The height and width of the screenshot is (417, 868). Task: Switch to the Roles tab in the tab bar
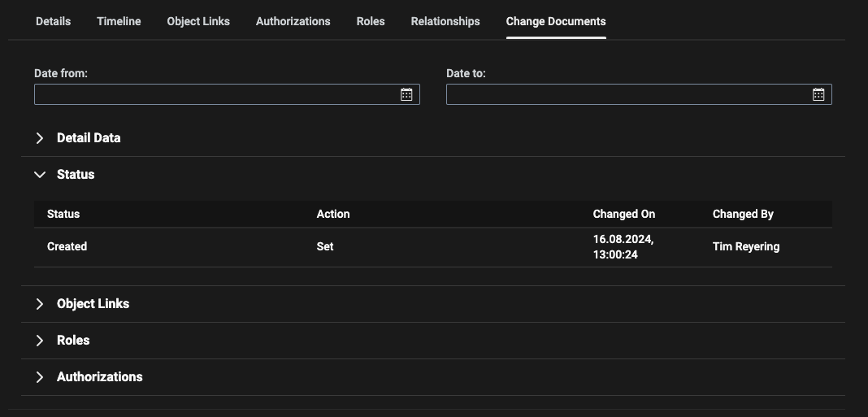(371, 21)
